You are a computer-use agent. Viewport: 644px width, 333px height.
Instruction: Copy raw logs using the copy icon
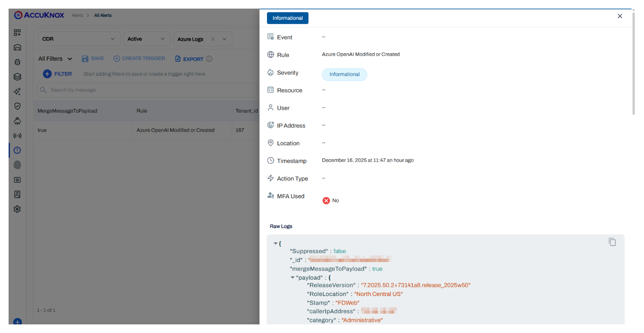click(612, 242)
